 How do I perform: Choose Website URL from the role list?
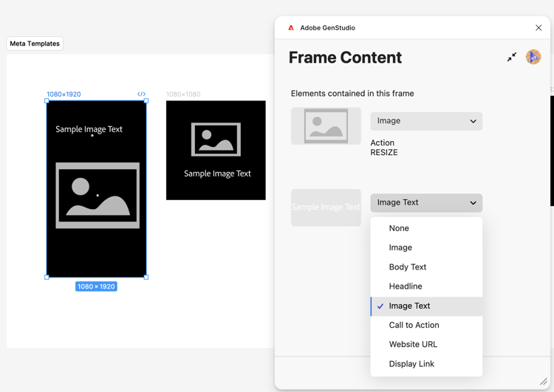coord(426,344)
